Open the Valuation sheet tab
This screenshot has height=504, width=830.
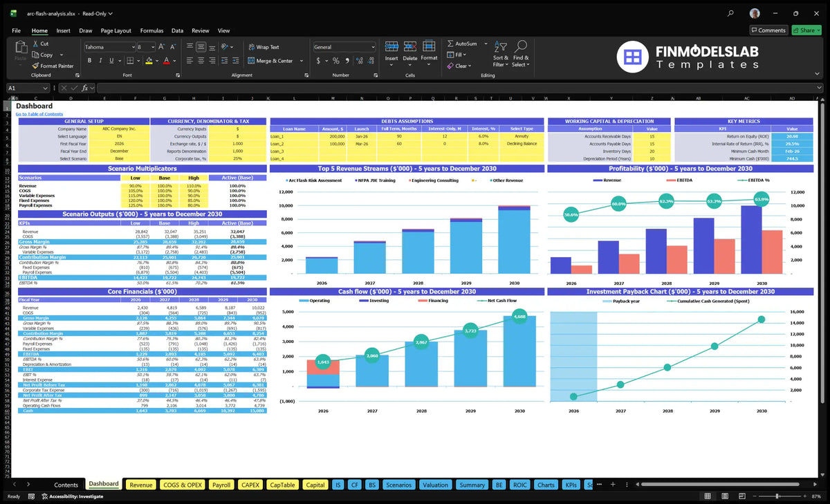(x=435, y=485)
